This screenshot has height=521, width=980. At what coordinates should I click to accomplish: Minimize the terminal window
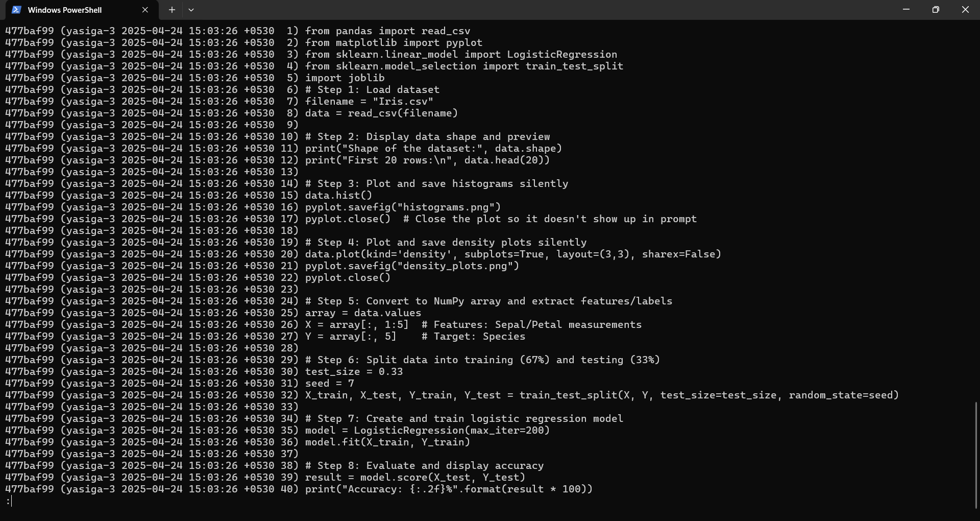906,10
